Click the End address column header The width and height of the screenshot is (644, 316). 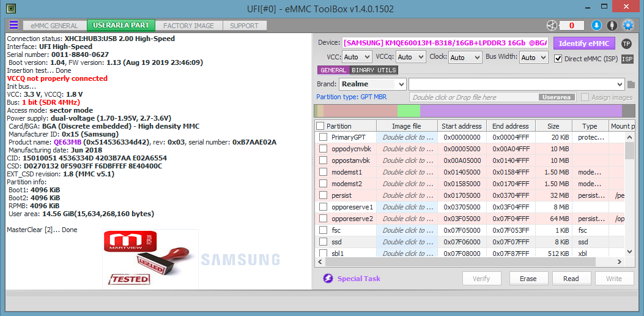click(511, 126)
